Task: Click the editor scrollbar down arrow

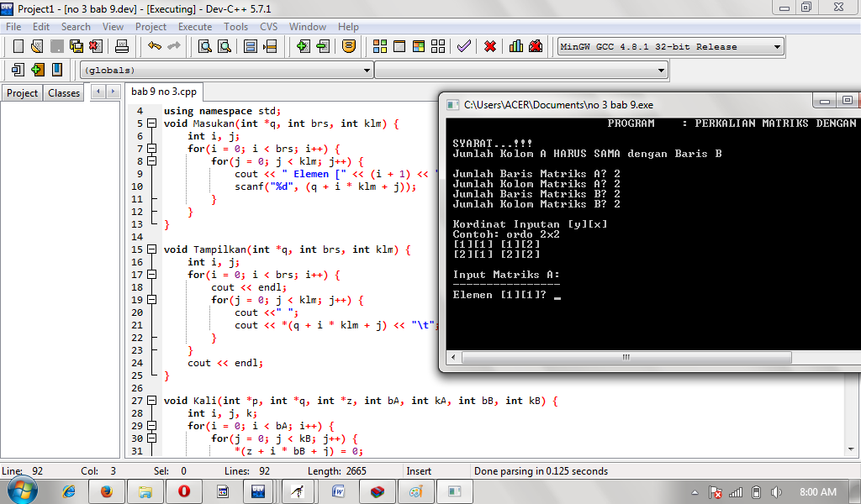Action: coord(851,449)
